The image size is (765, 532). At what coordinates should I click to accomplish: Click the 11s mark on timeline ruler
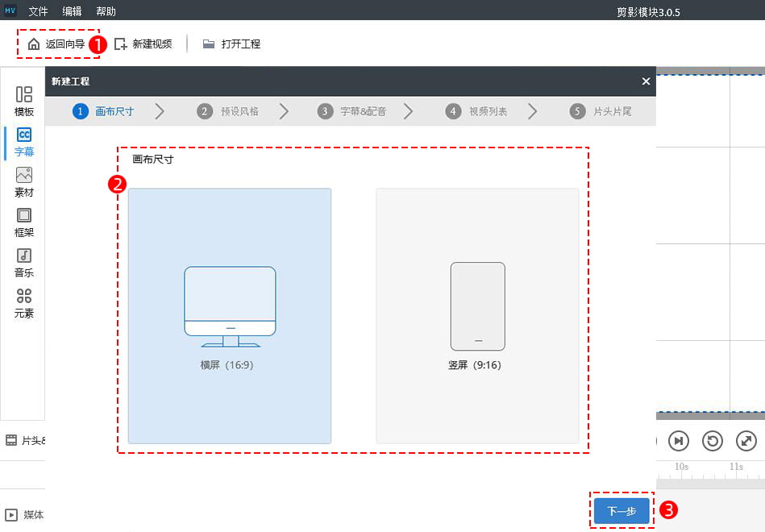737,467
